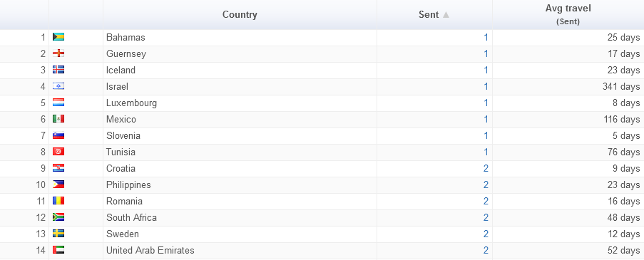Image resolution: width=644 pixels, height=260 pixels.
Task: Open Romania sent count link
Action: (x=486, y=202)
